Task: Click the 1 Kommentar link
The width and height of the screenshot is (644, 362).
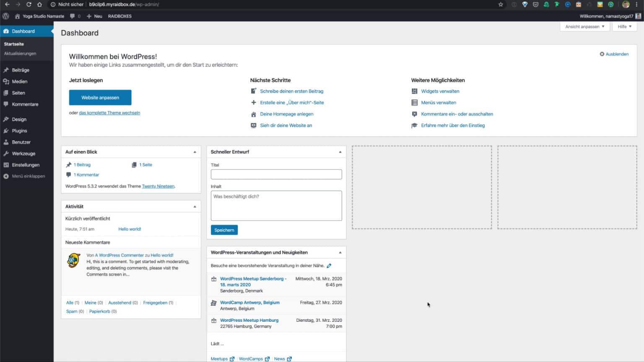Action: coord(86,175)
